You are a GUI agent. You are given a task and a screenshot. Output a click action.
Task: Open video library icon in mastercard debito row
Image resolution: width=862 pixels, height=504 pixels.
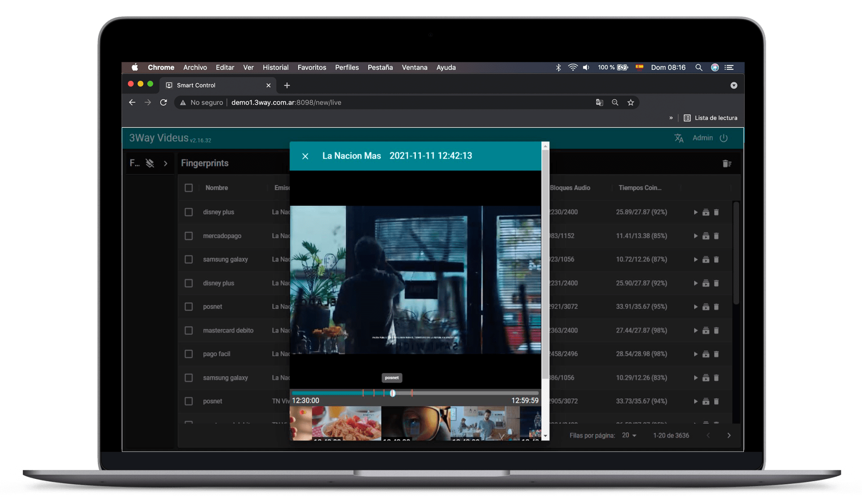coord(706,331)
